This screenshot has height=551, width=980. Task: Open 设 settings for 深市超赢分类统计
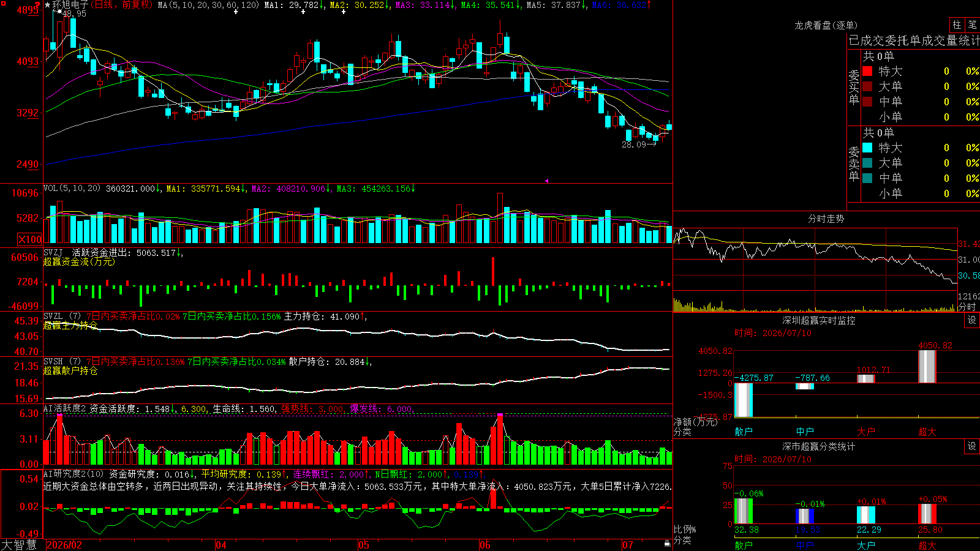pyautogui.click(x=972, y=446)
